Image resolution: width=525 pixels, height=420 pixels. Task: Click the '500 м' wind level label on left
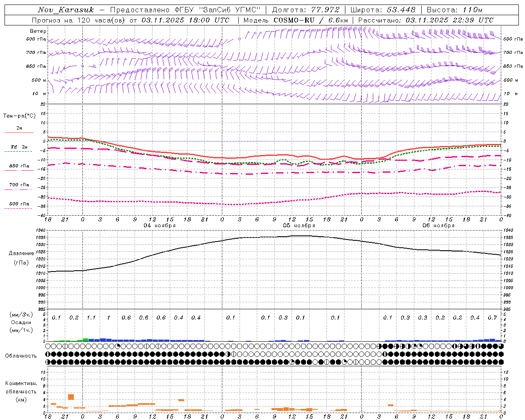(39, 80)
